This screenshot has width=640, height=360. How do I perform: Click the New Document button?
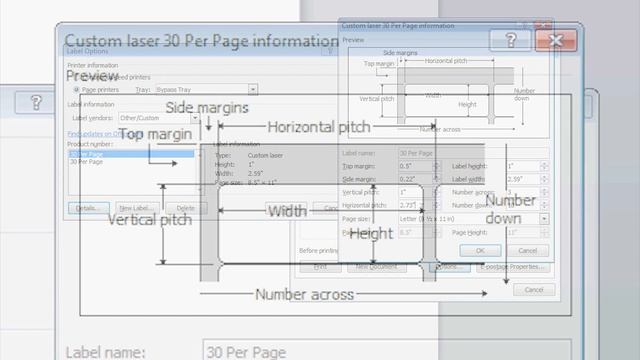(x=376, y=267)
